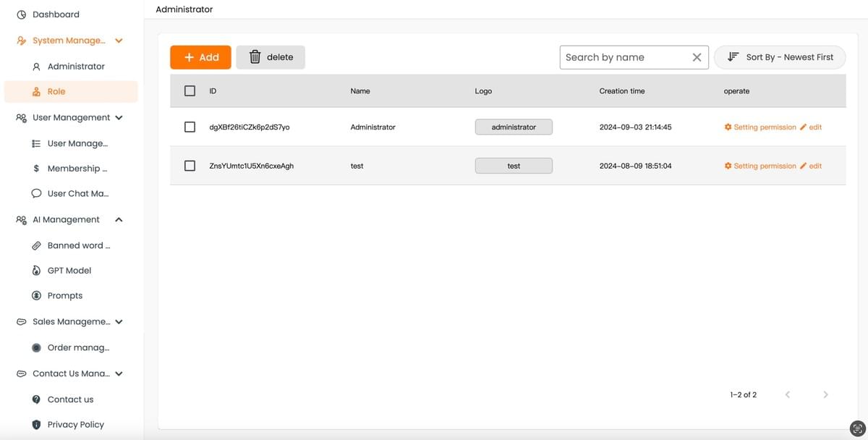The image size is (868, 440).
Task: Click pencil edit icon for test role
Action: pyautogui.click(x=803, y=166)
